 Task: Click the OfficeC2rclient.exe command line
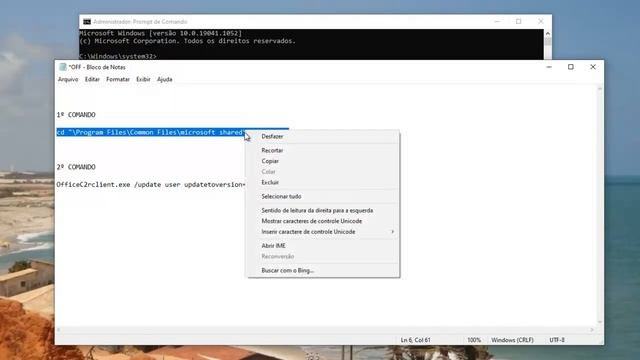click(x=151, y=184)
